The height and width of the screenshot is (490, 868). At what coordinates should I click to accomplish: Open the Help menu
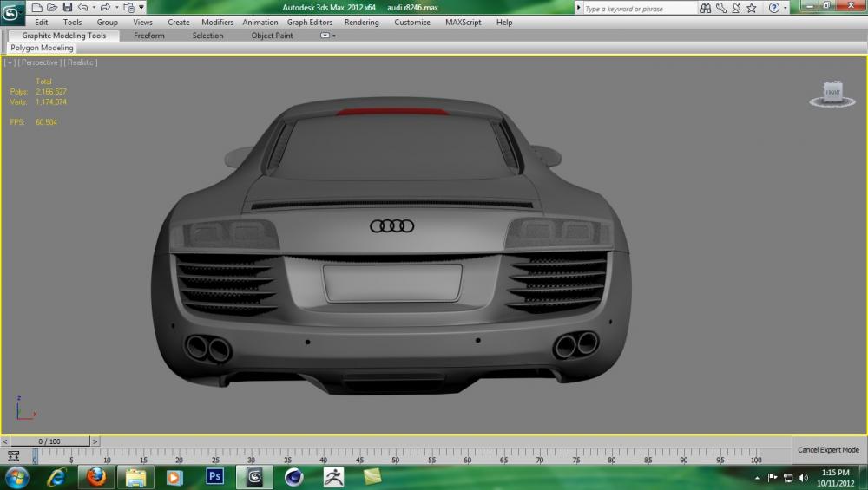pyautogui.click(x=503, y=23)
